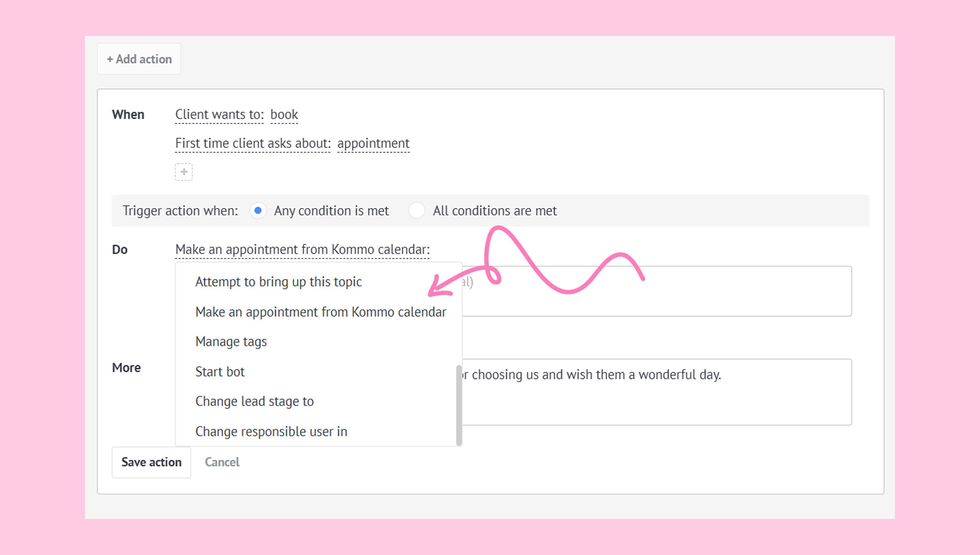This screenshot has width=980, height=555.
Task: Open the Do action dropdown header
Action: coord(302,249)
